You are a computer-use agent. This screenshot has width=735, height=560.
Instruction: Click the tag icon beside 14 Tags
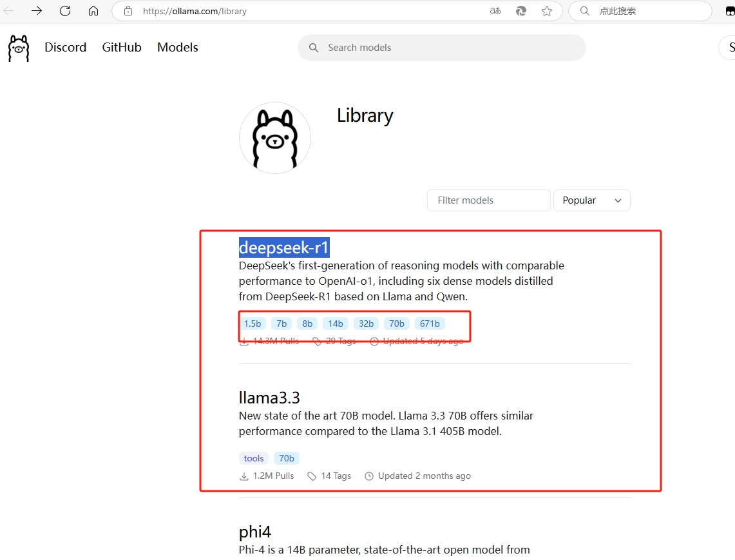coord(312,476)
